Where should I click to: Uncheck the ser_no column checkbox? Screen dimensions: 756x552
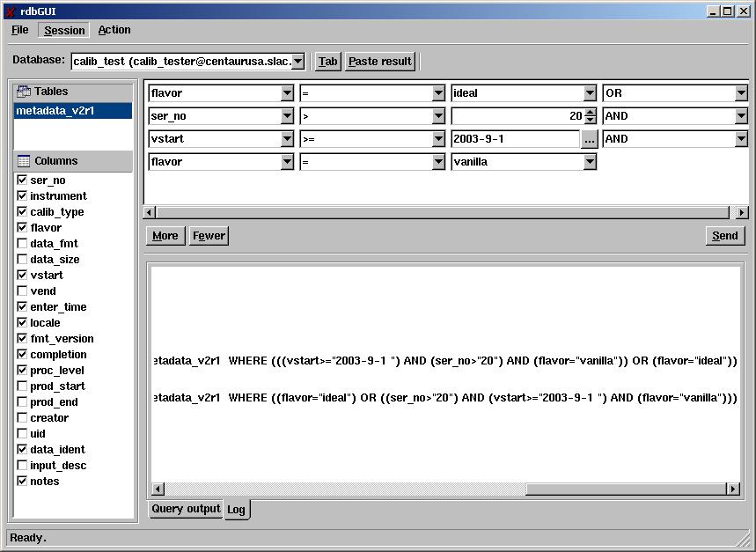pos(22,180)
